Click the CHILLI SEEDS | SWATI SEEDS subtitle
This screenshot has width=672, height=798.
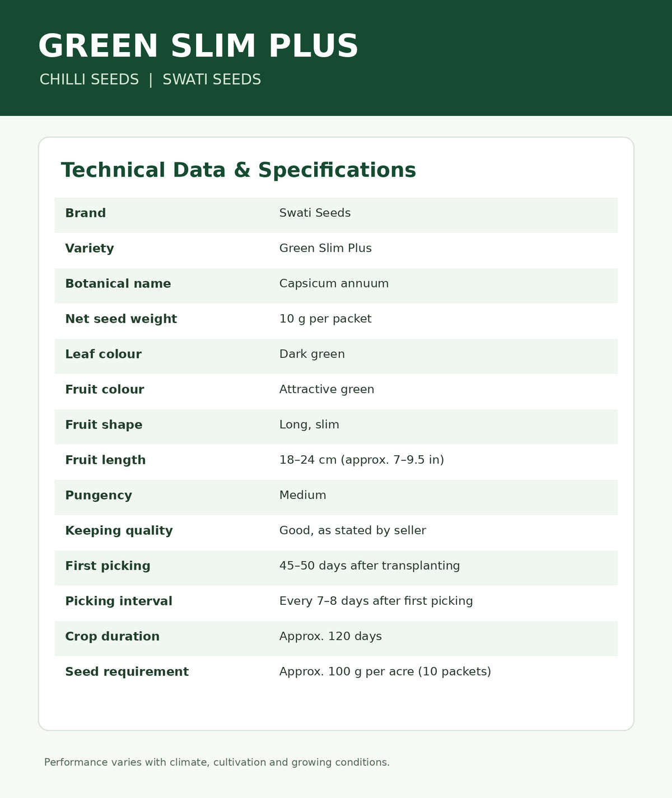tap(150, 80)
